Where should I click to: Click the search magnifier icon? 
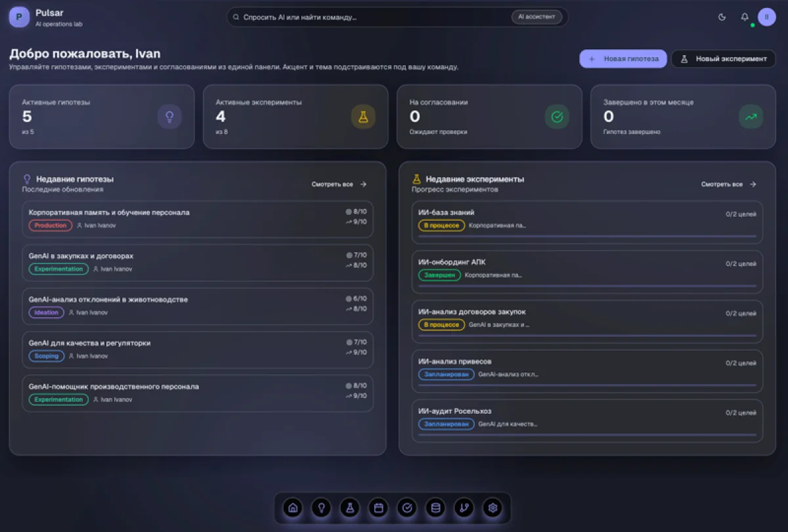(x=236, y=17)
